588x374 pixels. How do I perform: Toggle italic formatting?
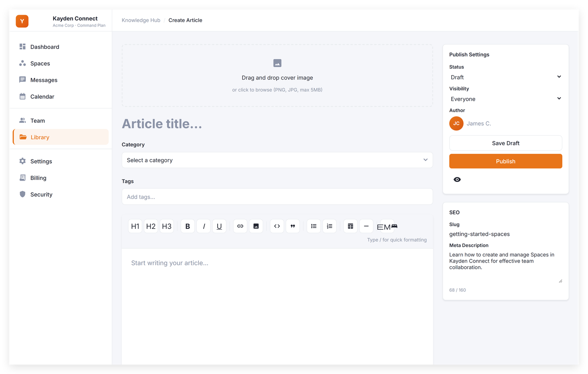pyautogui.click(x=203, y=226)
